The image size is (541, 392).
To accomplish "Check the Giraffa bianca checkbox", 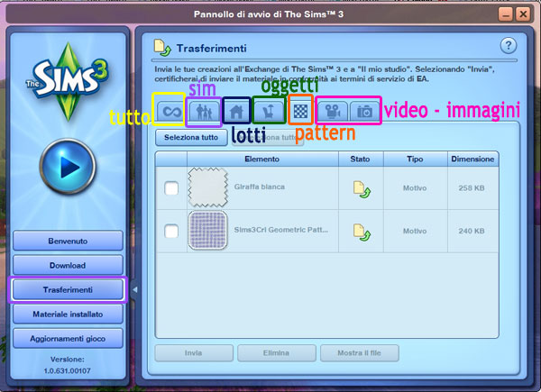I will click(x=171, y=188).
